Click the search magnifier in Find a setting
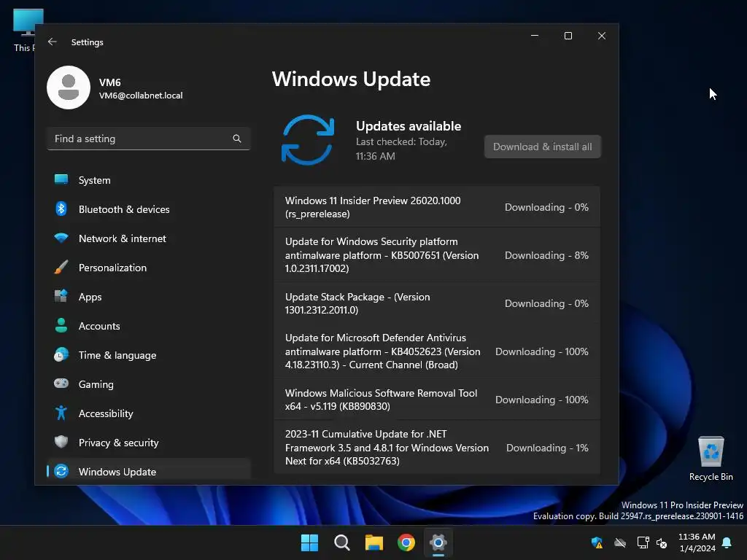Screen dimensions: 747x560 pos(237,139)
